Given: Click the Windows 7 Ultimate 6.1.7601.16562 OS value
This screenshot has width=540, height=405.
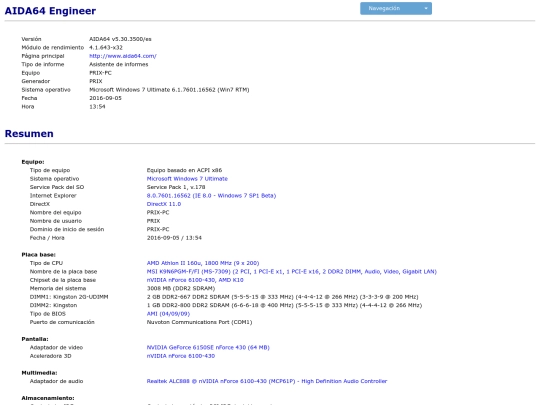Looking at the screenshot, I should (169, 90).
